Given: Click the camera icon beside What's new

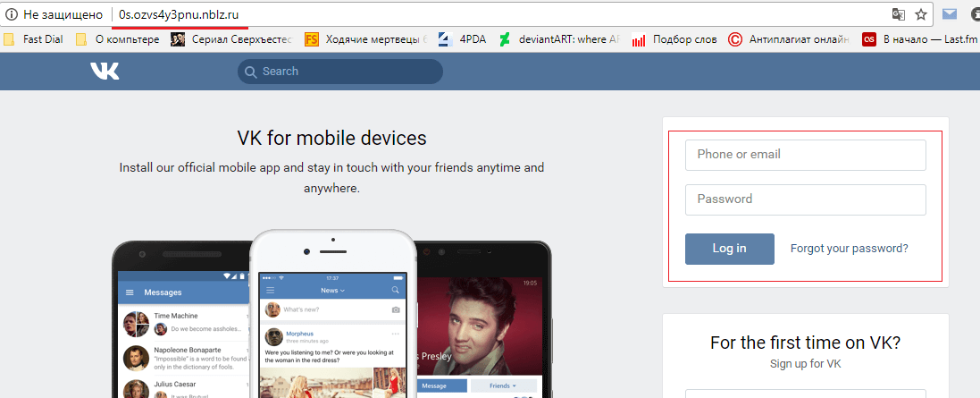Looking at the screenshot, I should click(x=395, y=309).
